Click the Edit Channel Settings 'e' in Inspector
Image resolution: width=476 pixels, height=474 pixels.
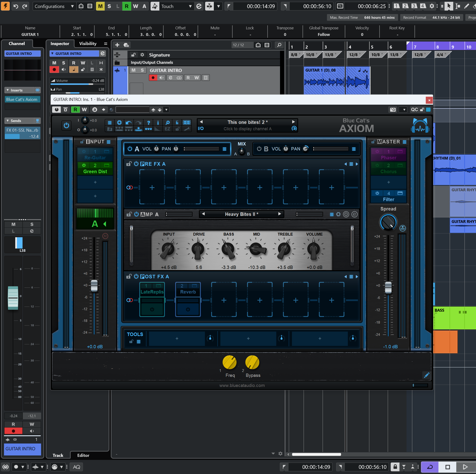[103, 54]
